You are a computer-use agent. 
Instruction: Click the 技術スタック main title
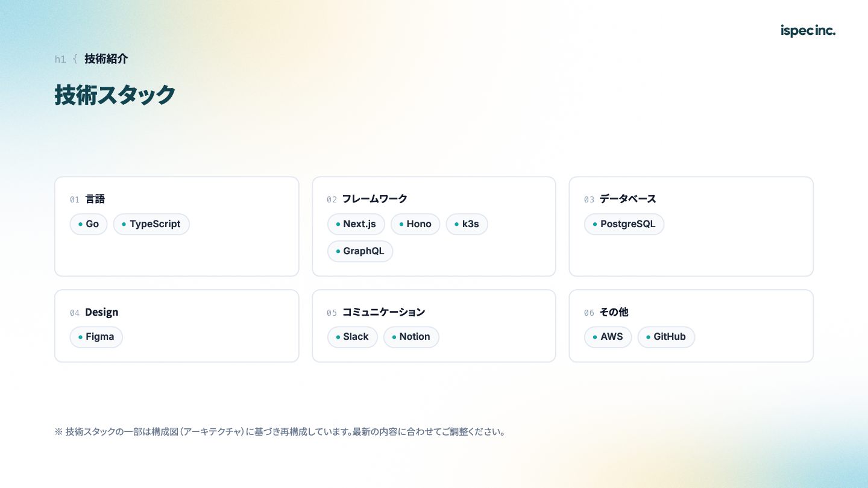pyautogui.click(x=115, y=95)
